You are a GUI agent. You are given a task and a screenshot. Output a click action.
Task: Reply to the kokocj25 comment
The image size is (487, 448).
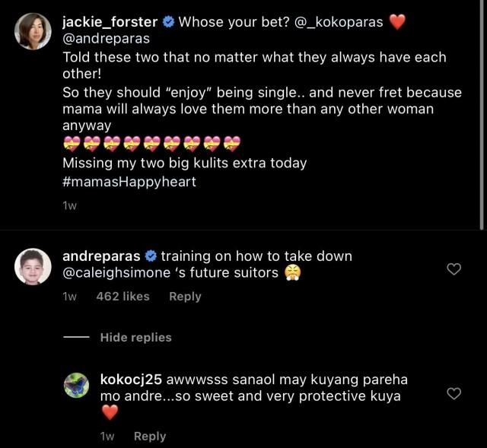[149, 436]
